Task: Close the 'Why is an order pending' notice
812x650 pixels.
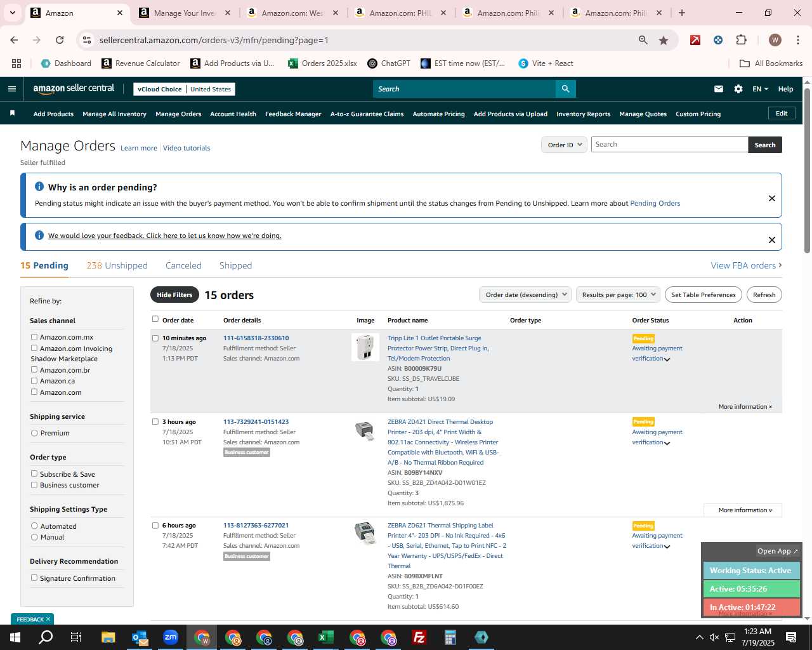Action: pos(772,198)
